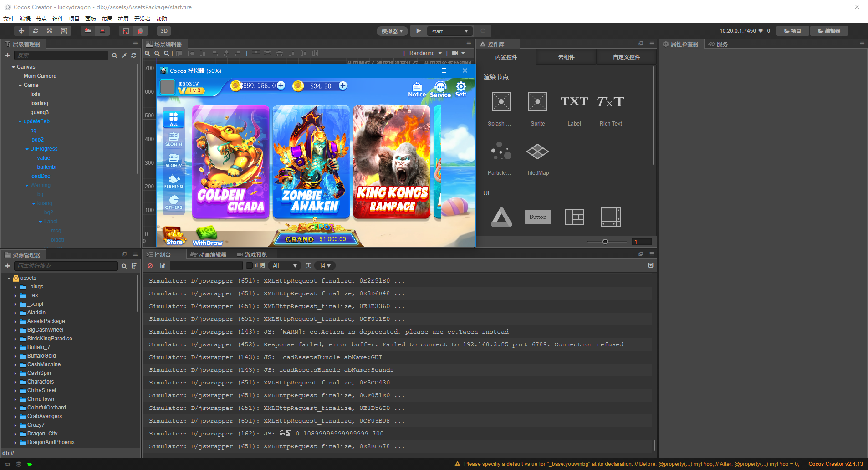Open Notice in the simulator
The width and height of the screenshot is (868, 470).
tap(417, 90)
